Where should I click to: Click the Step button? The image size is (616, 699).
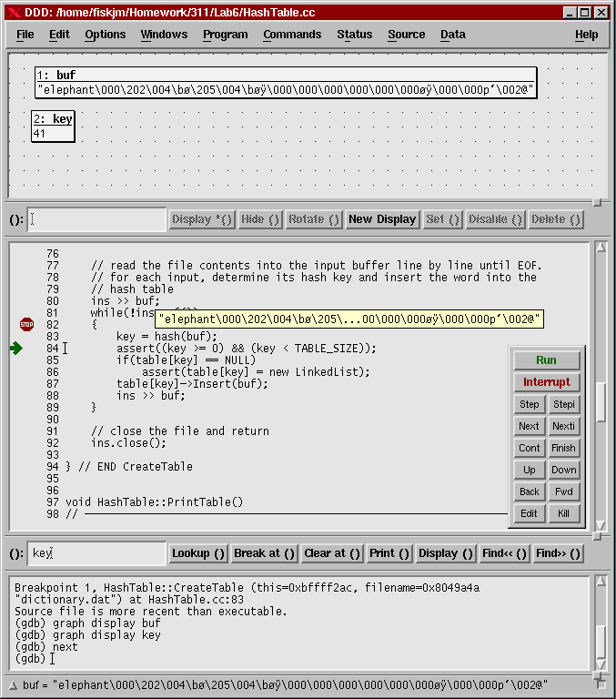point(529,404)
